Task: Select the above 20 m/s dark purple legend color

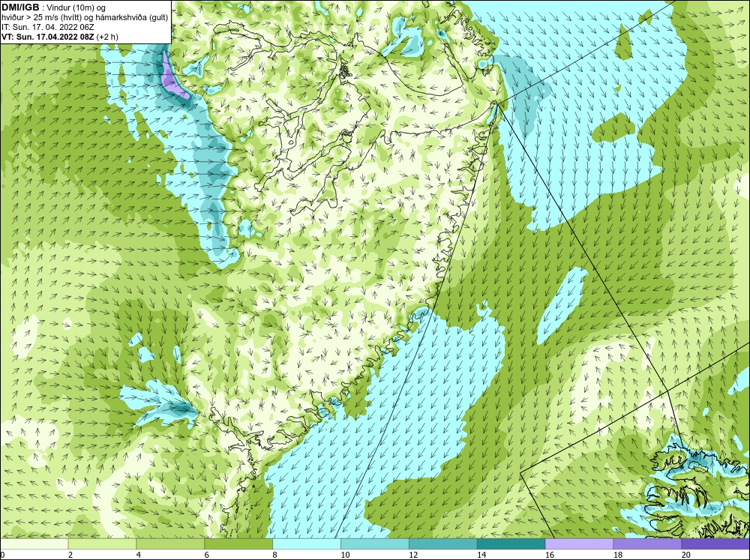Action: tap(715, 544)
